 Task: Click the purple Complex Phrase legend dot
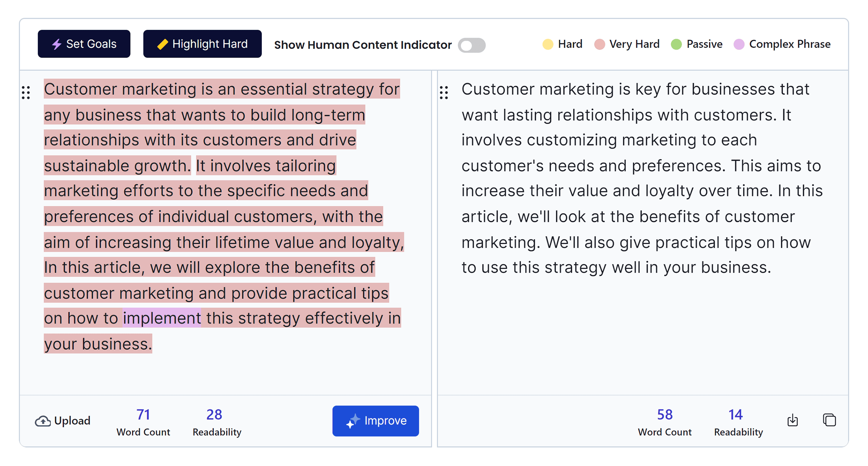740,44
